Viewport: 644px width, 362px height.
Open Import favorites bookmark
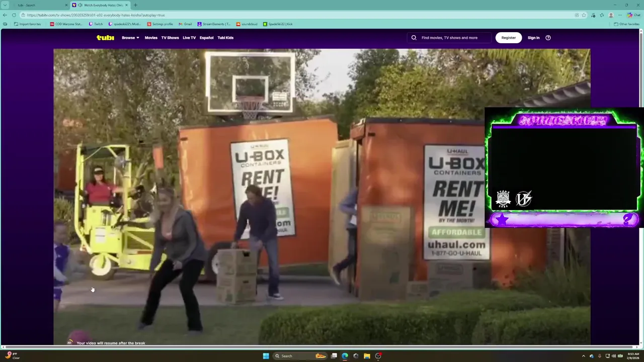(27, 24)
